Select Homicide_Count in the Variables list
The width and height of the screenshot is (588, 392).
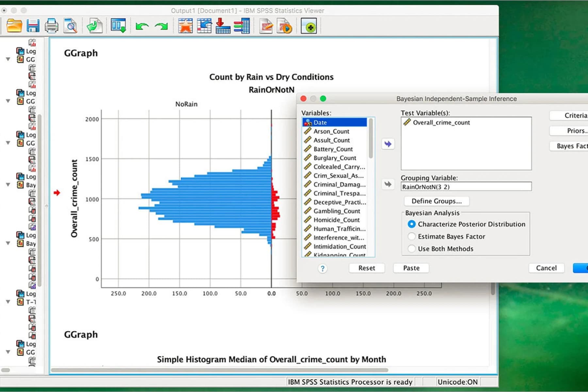point(336,220)
